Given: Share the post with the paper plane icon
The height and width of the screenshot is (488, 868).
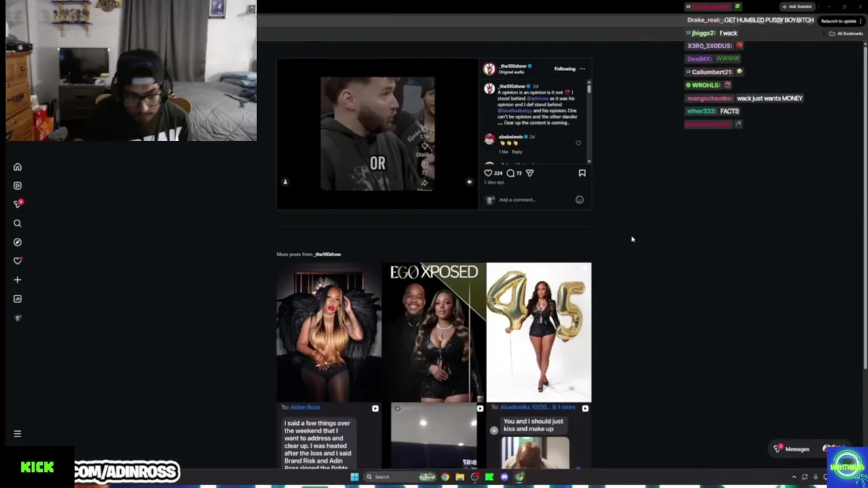Looking at the screenshot, I should coord(530,173).
